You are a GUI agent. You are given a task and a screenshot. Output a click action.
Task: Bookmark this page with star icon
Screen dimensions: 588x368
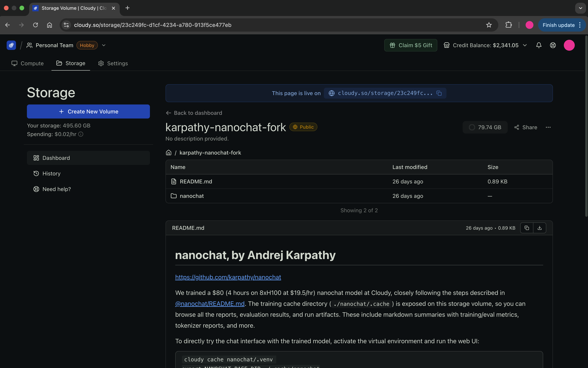pyautogui.click(x=489, y=25)
